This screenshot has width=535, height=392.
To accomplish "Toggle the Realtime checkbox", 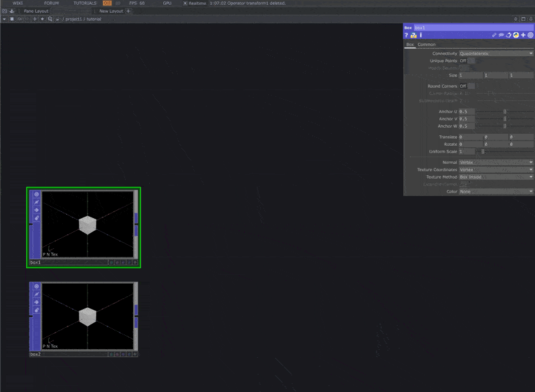I will pos(185,3).
